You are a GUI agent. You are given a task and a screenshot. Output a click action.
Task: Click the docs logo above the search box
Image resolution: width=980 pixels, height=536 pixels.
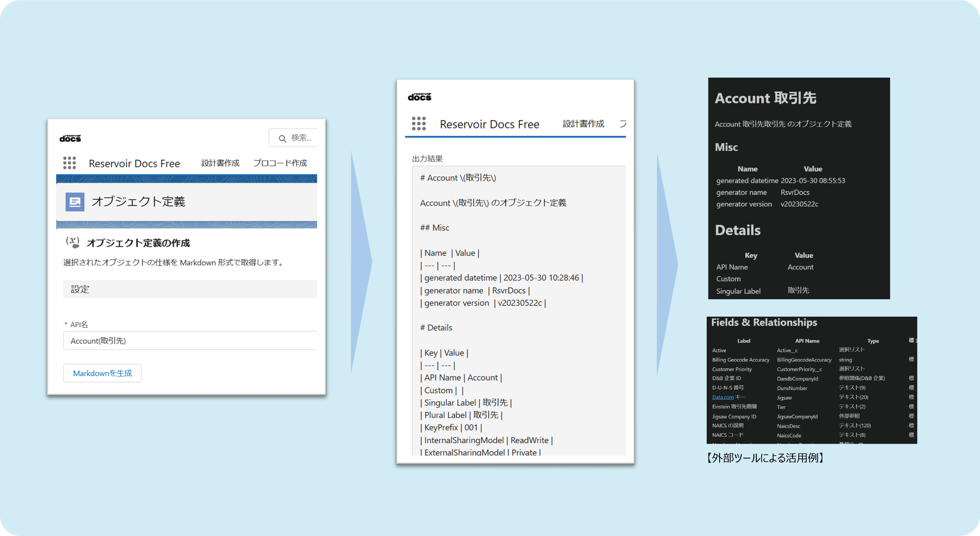click(x=70, y=138)
